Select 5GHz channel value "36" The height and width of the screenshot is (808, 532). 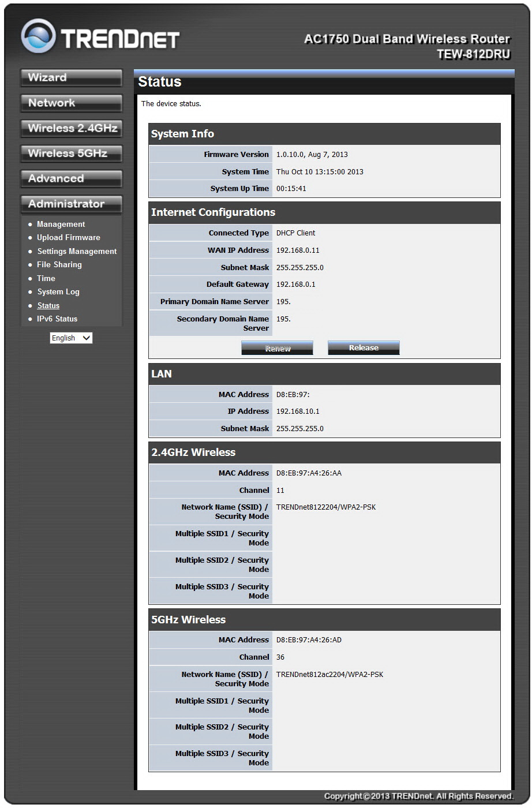coord(280,657)
